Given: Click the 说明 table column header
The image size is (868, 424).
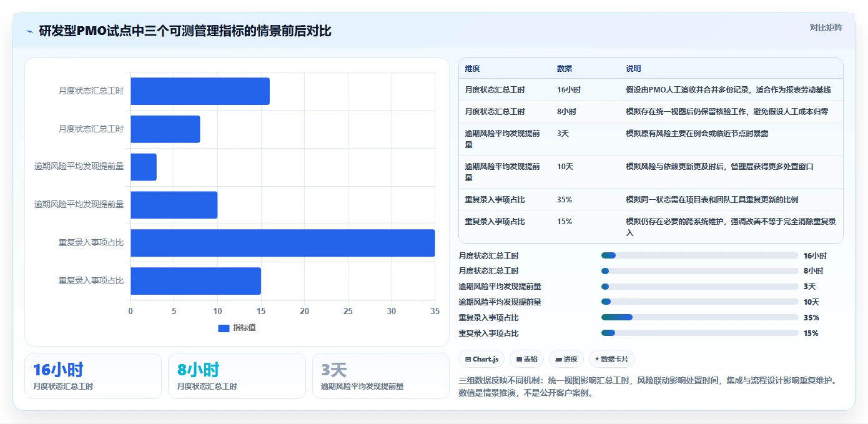Looking at the screenshot, I should [634, 69].
